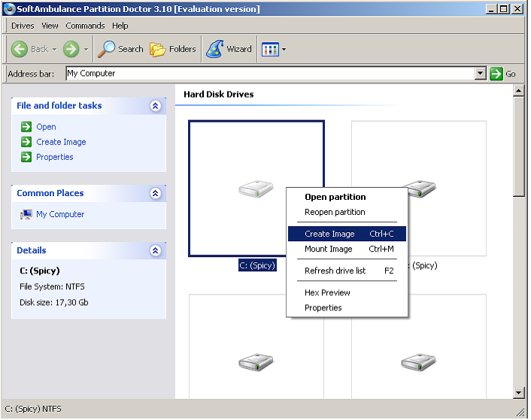Click the Go button label
This screenshot has height=420, width=531.
tap(511, 74)
